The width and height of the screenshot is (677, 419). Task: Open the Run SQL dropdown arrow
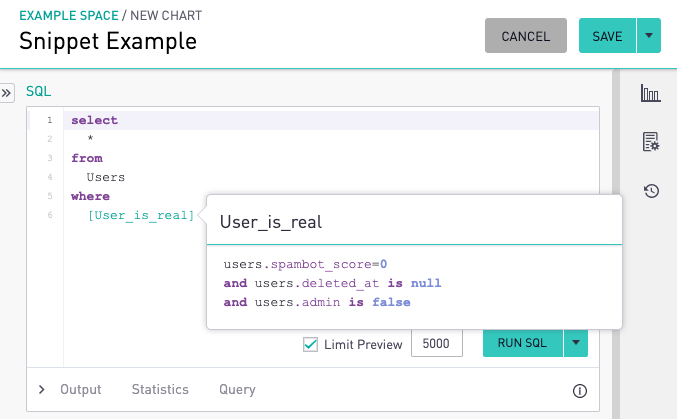point(576,343)
